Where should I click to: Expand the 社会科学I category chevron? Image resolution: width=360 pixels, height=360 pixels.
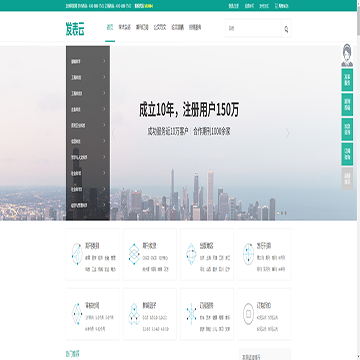(x=104, y=173)
